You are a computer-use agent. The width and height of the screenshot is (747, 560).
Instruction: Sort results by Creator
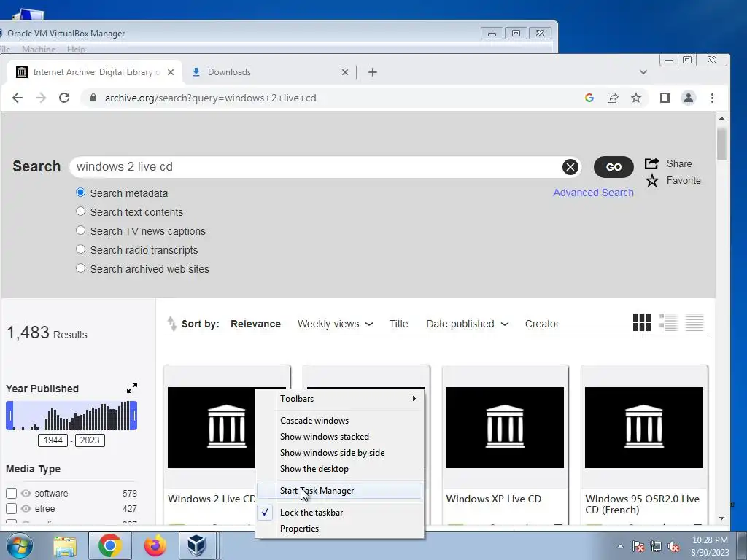[x=542, y=324]
